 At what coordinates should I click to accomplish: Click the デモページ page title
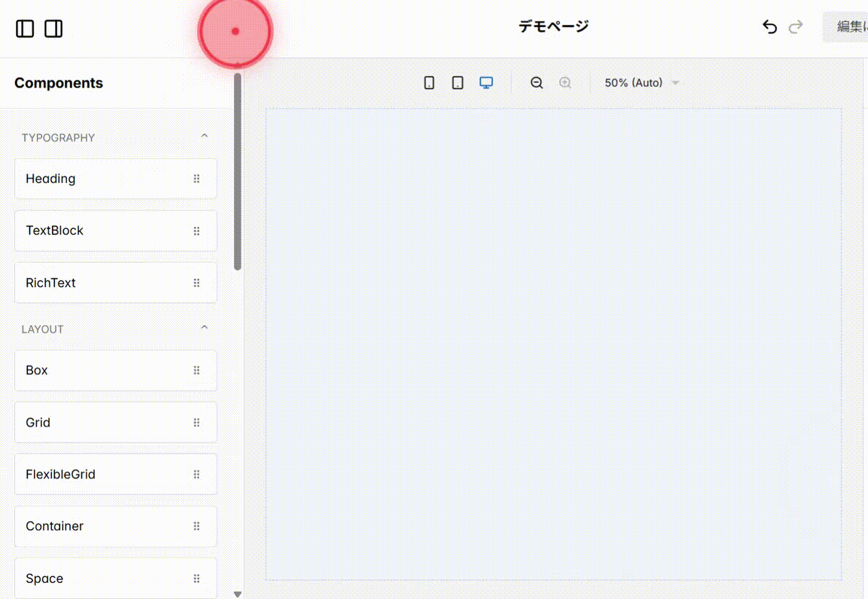553,27
